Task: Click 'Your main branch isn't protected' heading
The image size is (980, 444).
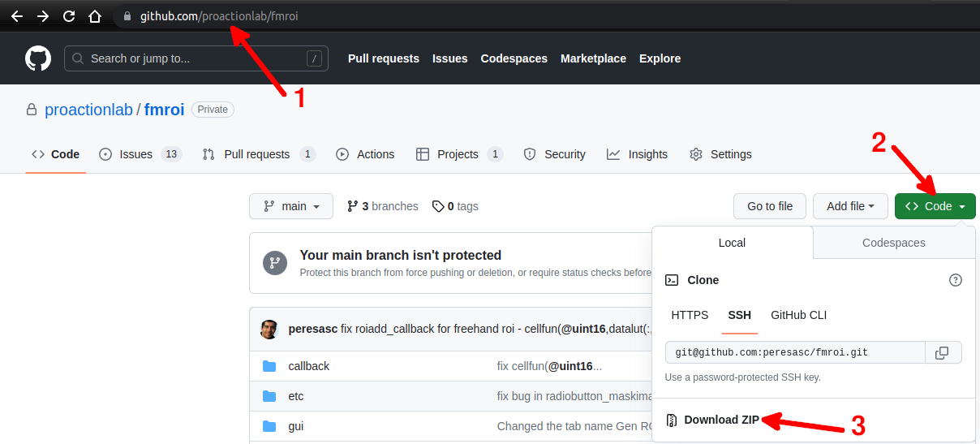Action: point(401,255)
